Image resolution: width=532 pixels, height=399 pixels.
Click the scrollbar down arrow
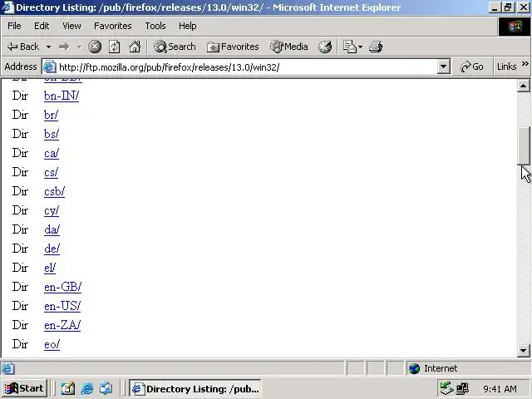523,350
